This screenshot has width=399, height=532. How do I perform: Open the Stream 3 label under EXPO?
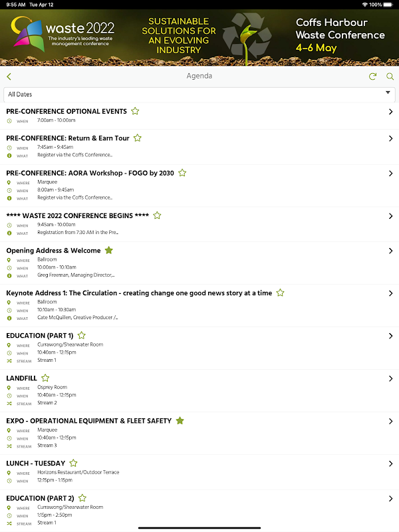point(47,446)
